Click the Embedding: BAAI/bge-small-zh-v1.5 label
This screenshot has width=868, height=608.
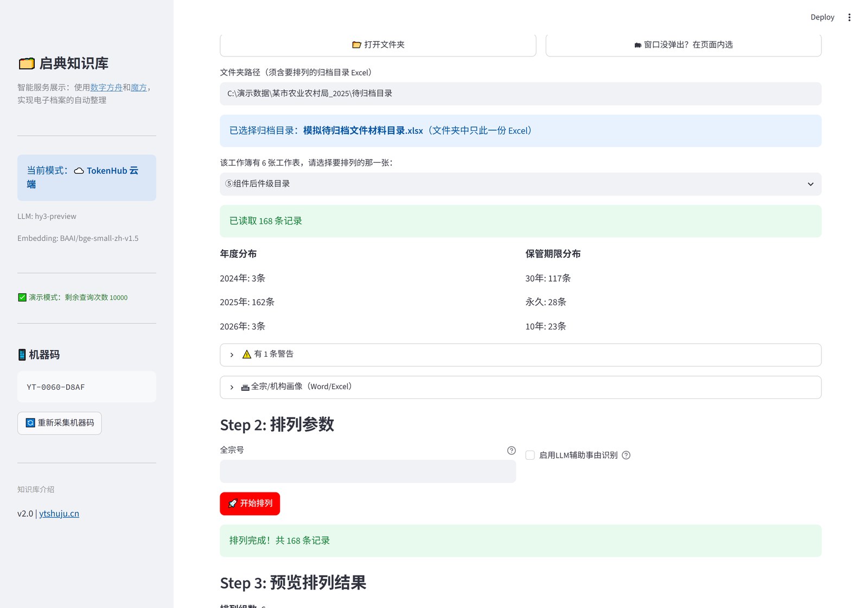pyautogui.click(x=78, y=238)
